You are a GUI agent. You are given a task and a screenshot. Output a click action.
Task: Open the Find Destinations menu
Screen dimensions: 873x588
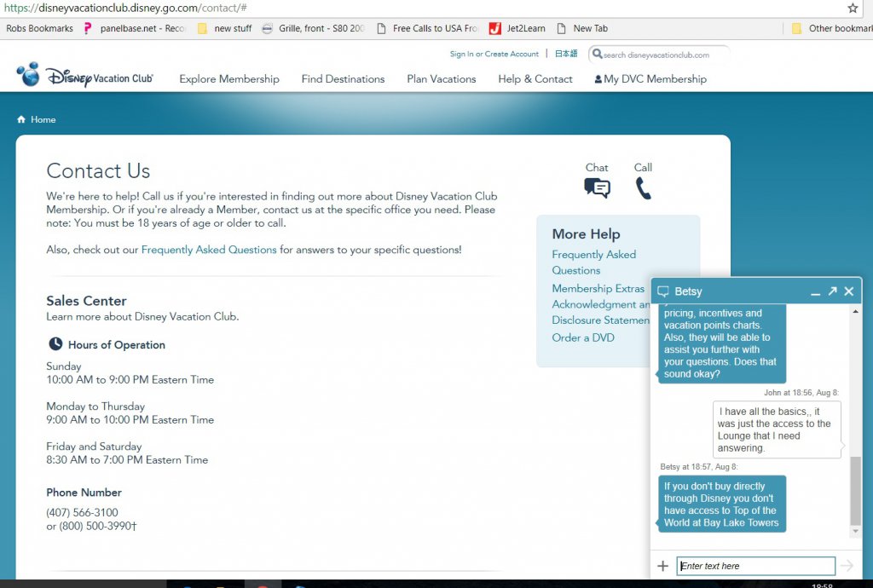343,79
